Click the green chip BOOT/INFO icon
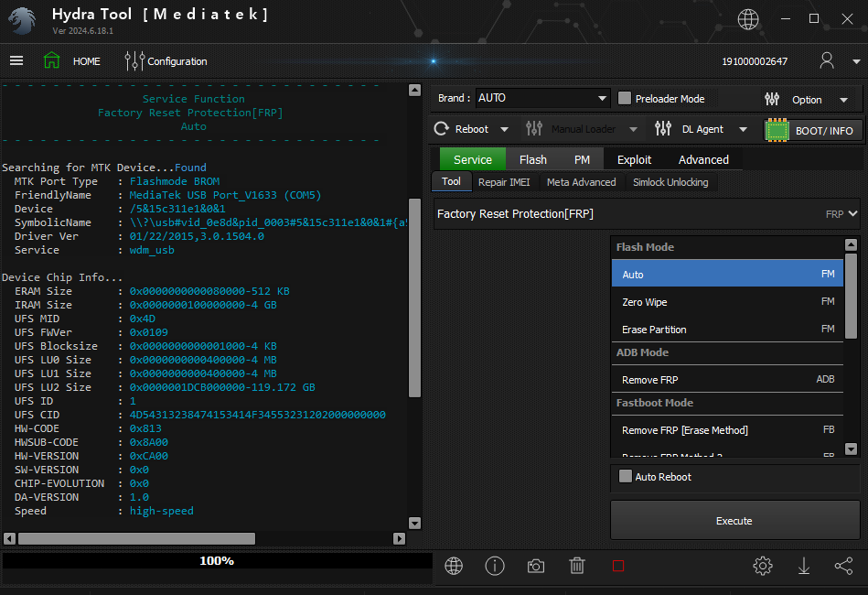The height and width of the screenshot is (595, 868). [x=777, y=130]
